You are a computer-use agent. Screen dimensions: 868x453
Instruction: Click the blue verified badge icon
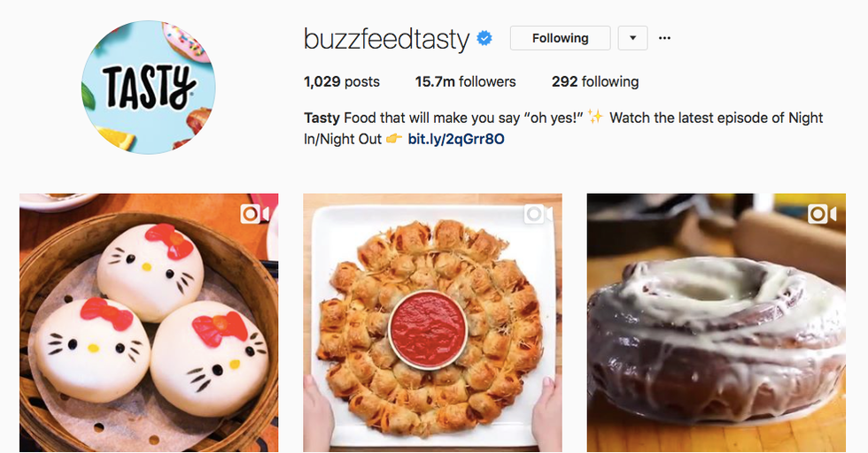(x=484, y=39)
